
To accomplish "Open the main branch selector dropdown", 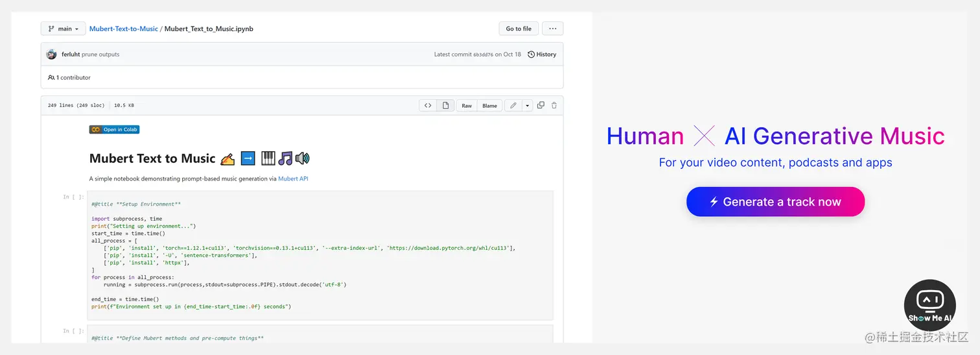I will point(63,29).
